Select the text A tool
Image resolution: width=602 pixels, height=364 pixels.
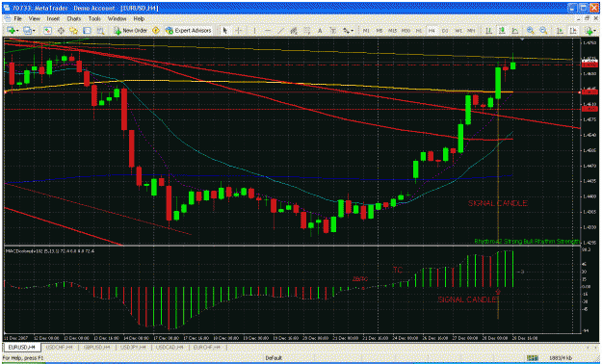(x=320, y=31)
